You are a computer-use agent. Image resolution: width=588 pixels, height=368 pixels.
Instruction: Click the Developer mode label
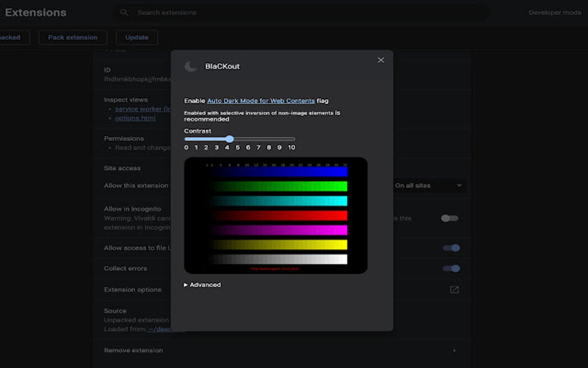point(554,12)
